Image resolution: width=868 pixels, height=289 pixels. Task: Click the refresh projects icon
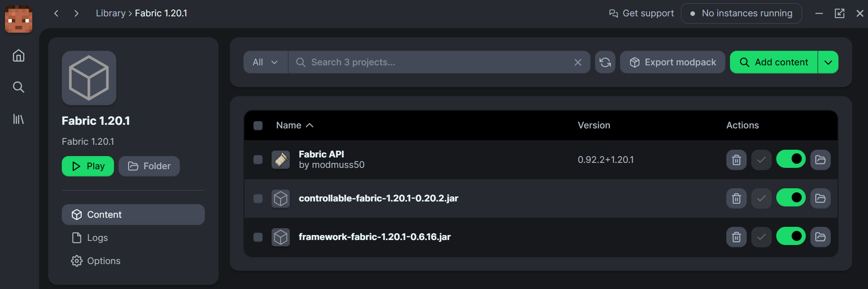[605, 62]
